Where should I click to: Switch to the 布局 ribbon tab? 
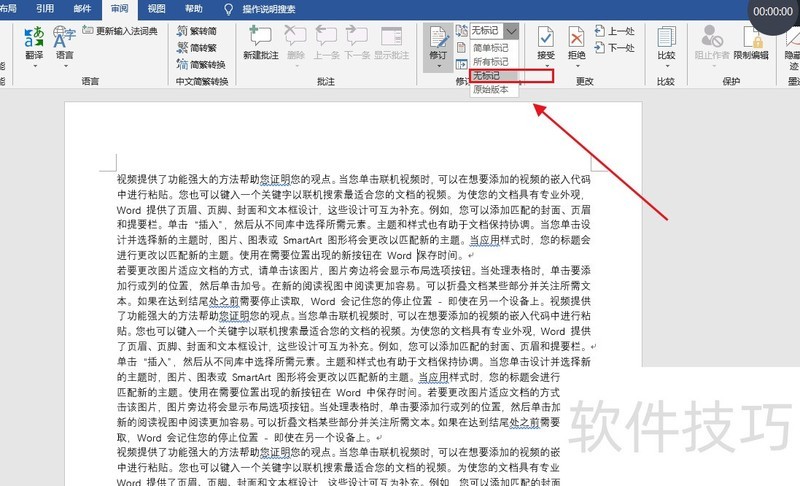(x=8, y=9)
